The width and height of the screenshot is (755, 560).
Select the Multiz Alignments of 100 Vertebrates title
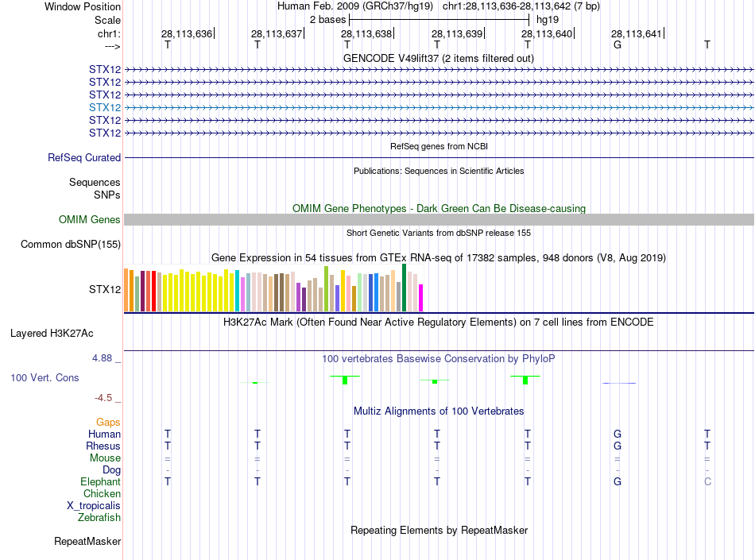(439, 411)
